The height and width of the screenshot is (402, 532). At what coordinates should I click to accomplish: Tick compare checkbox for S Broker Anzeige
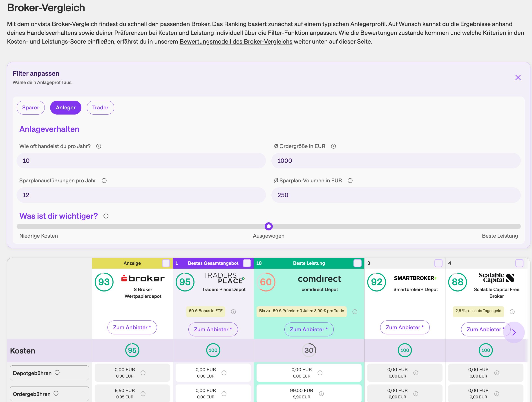tap(166, 263)
